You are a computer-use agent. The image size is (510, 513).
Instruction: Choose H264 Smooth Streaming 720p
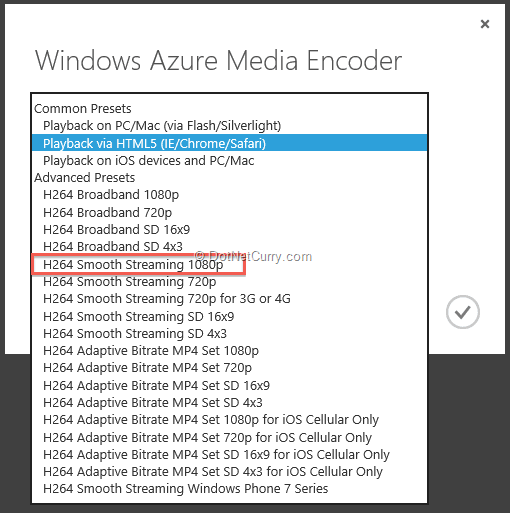point(229,282)
